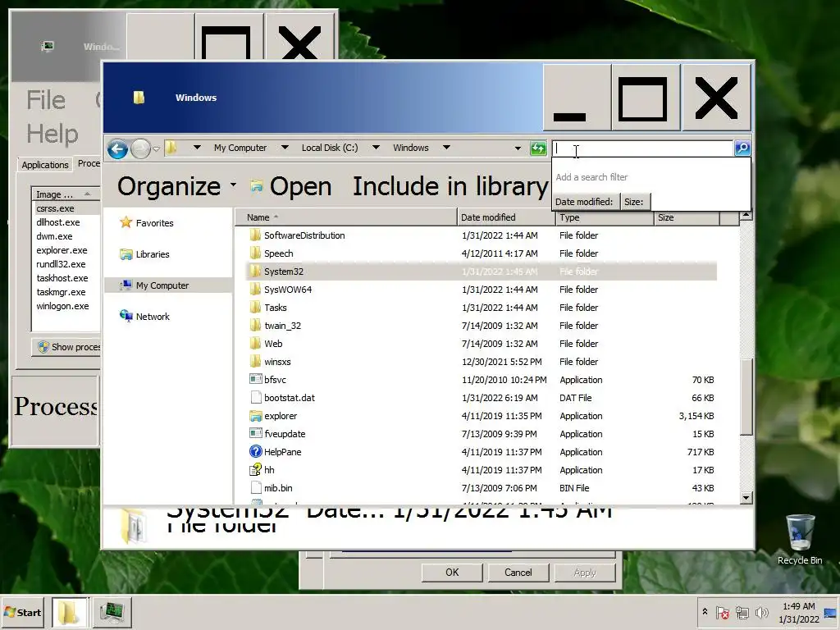Click inside the Explorer search field
840x630 pixels.
coord(643,148)
